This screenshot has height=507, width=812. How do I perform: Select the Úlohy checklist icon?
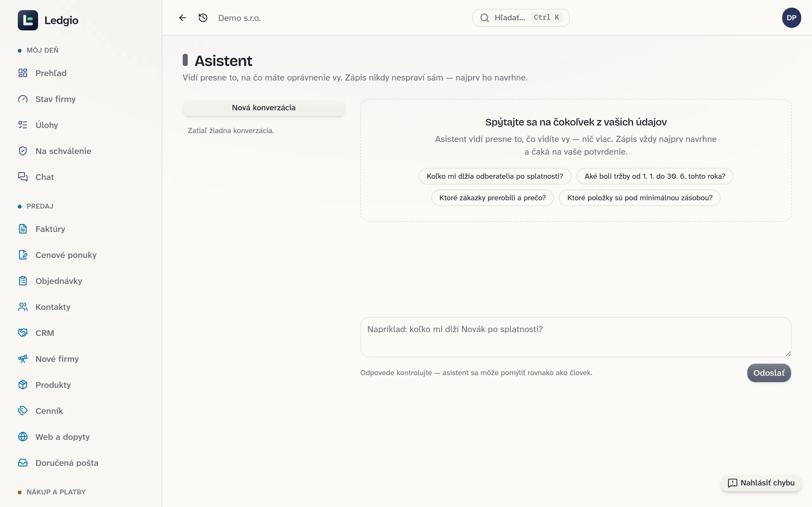point(23,125)
